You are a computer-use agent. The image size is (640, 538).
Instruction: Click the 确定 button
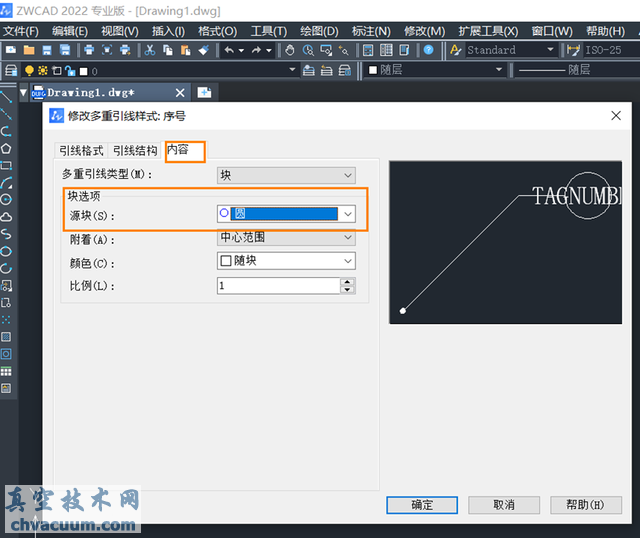click(422, 505)
